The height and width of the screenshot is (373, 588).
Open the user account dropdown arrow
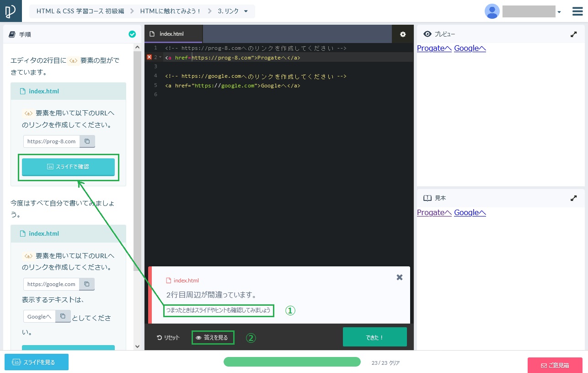pyautogui.click(x=559, y=12)
